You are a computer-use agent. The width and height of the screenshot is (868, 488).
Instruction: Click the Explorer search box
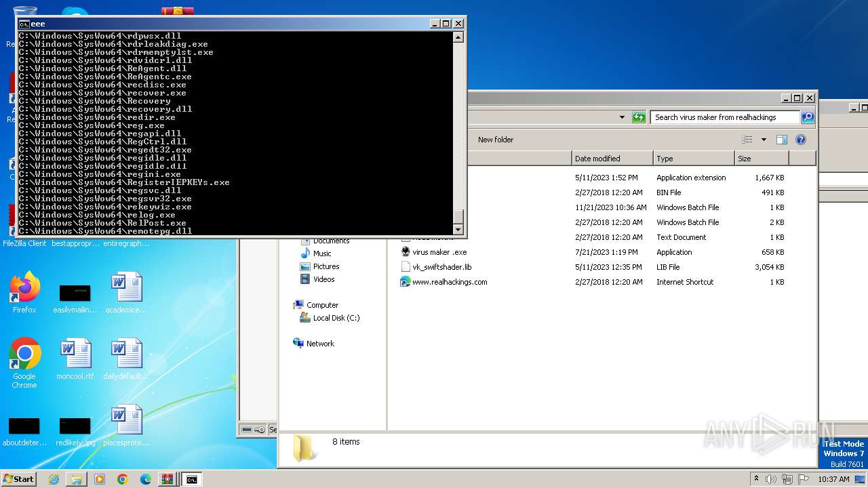click(x=725, y=117)
